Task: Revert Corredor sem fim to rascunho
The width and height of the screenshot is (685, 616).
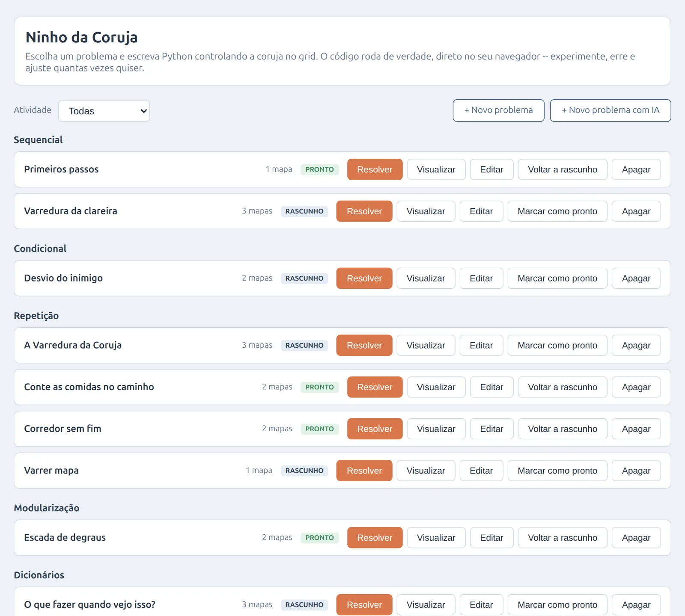Action: point(562,429)
